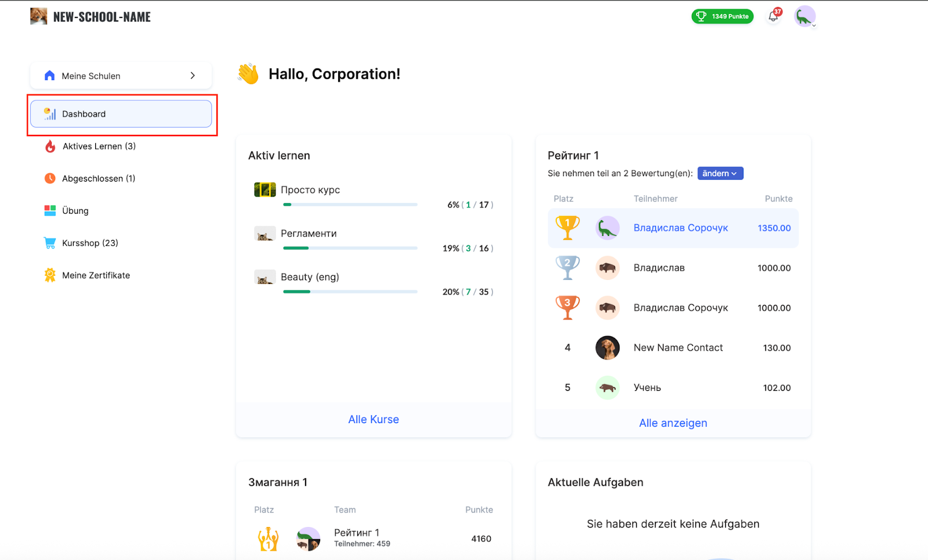928x560 pixels.
Task: Click the dog avatar of New Name Contact
Action: click(x=607, y=348)
